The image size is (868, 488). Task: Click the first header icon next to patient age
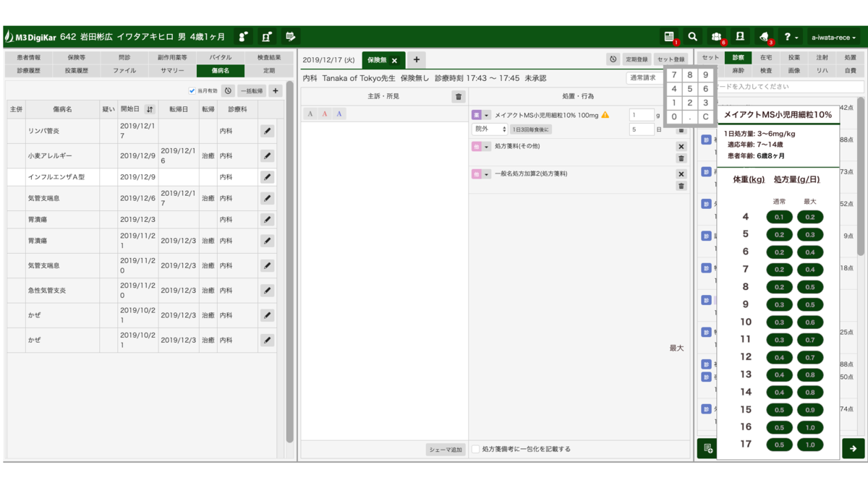pyautogui.click(x=244, y=37)
